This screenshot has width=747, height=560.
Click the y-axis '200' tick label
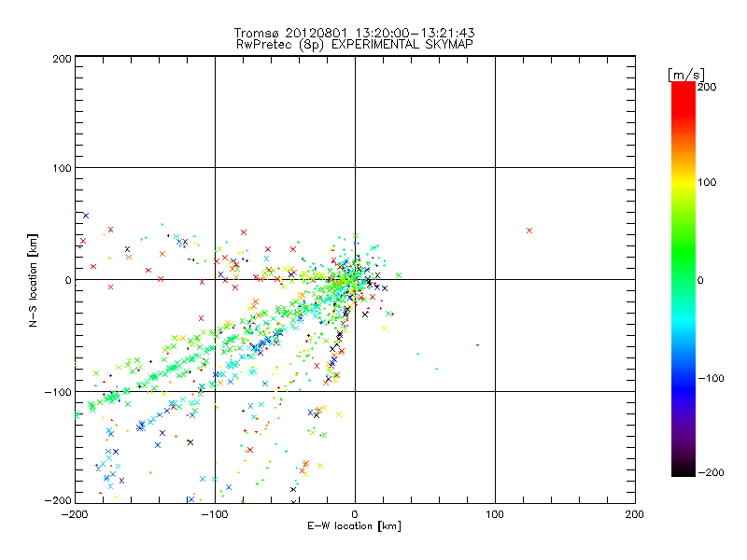click(62, 59)
